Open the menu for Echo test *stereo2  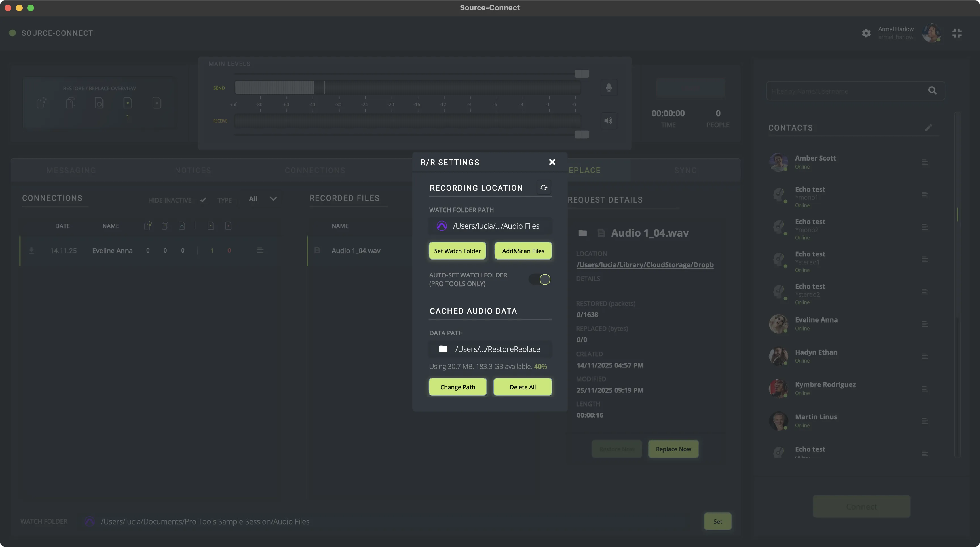[925, 292]
